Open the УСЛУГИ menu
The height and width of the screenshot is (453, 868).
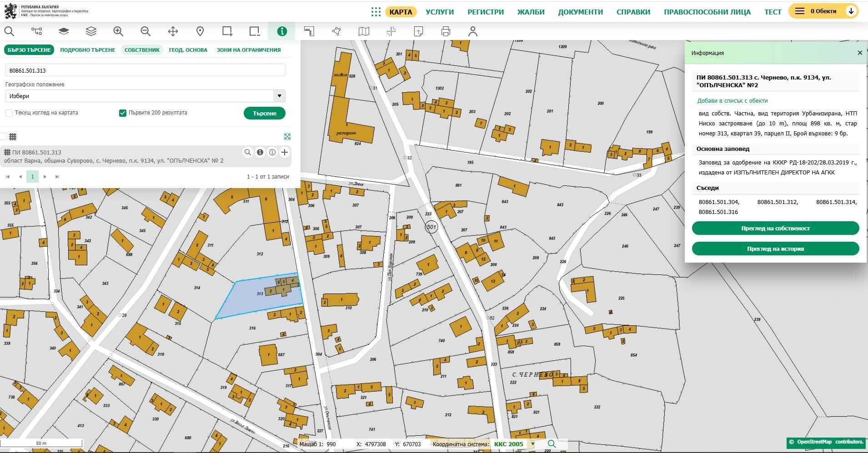pos(440,12)
